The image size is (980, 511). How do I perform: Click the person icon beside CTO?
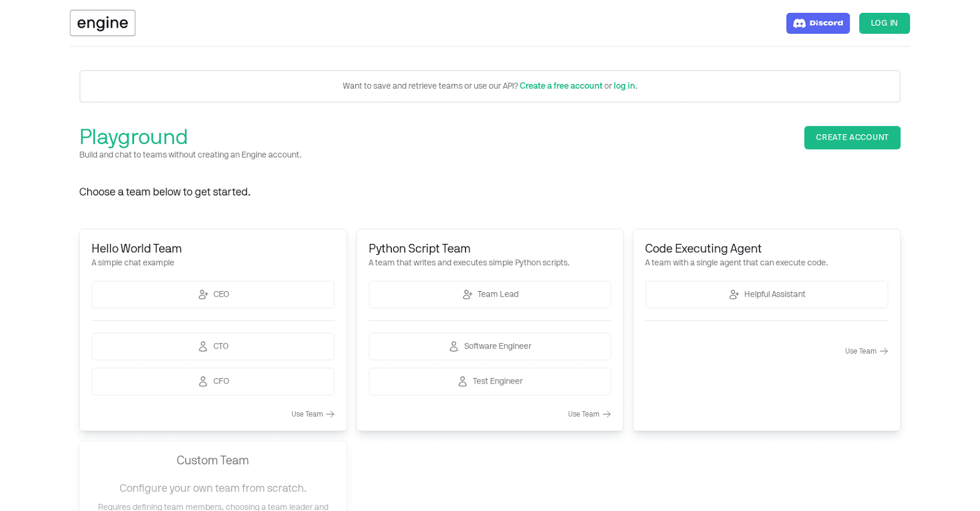[203, 347]
